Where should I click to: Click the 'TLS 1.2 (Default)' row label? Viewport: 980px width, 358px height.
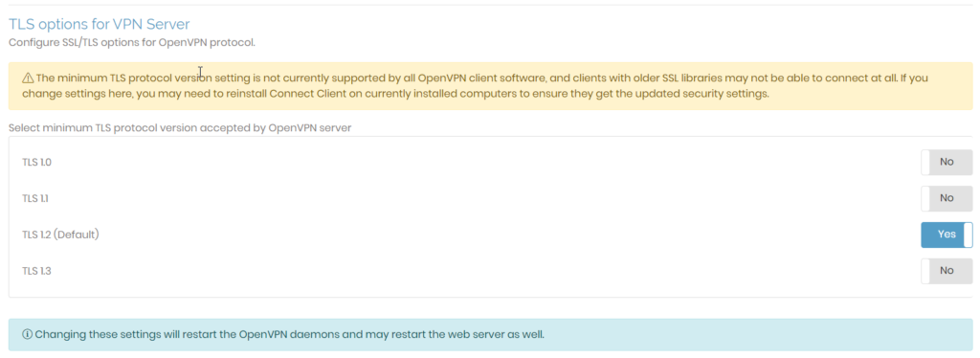[x=60, y=235]
